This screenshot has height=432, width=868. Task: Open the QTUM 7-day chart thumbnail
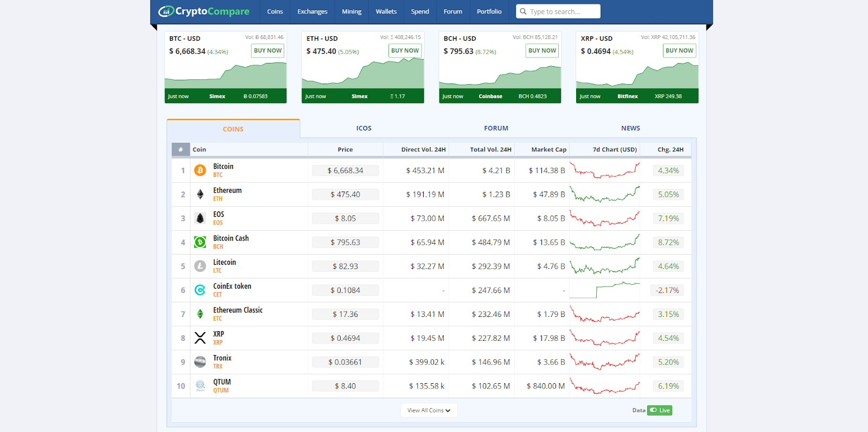point(604,386)
